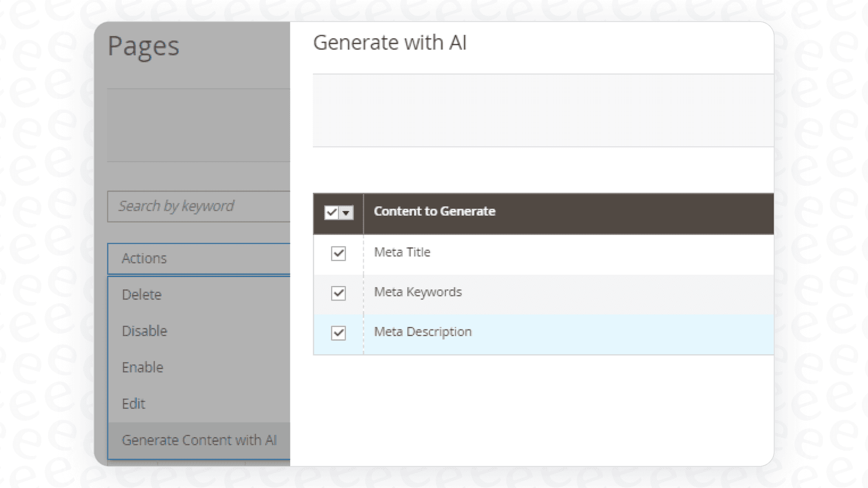
Task: Choose Disable from the Actions menu
Action: coord(144,330)
